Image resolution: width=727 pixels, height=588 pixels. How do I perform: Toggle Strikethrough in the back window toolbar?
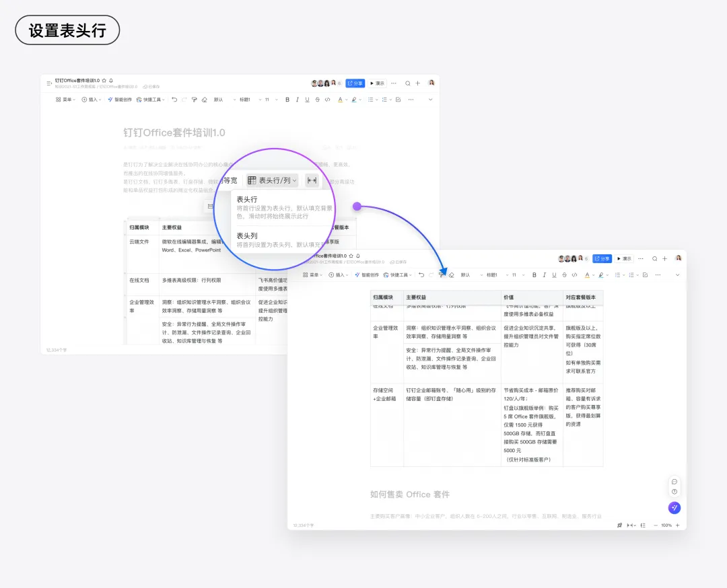[317, 100]
